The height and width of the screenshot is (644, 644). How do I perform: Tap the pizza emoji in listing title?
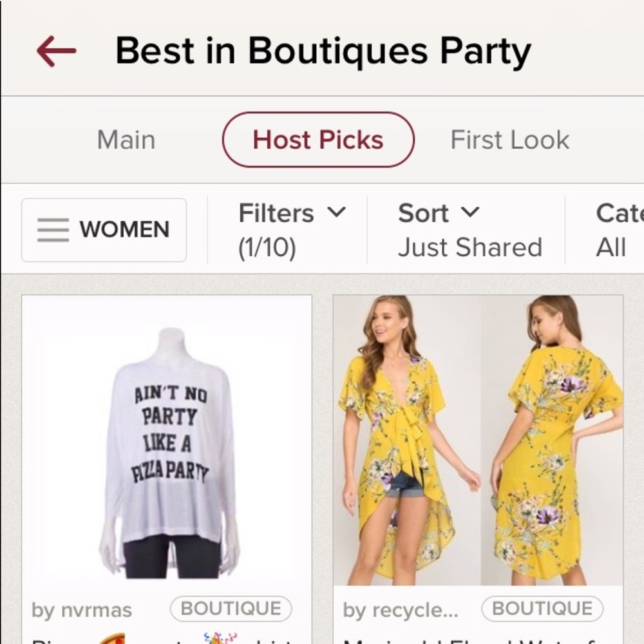click(112, 639)
